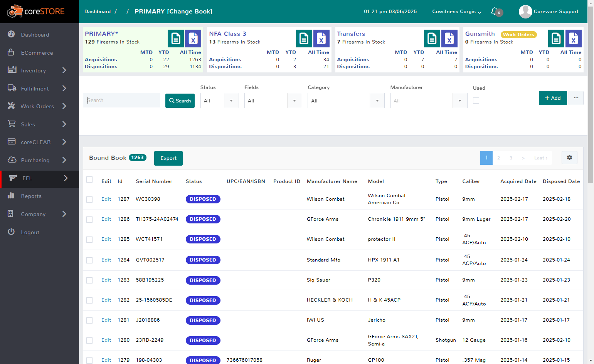Check the row checkbox for Id 1285
Viewport: 594px width, 364px height.
pos(89,240)
